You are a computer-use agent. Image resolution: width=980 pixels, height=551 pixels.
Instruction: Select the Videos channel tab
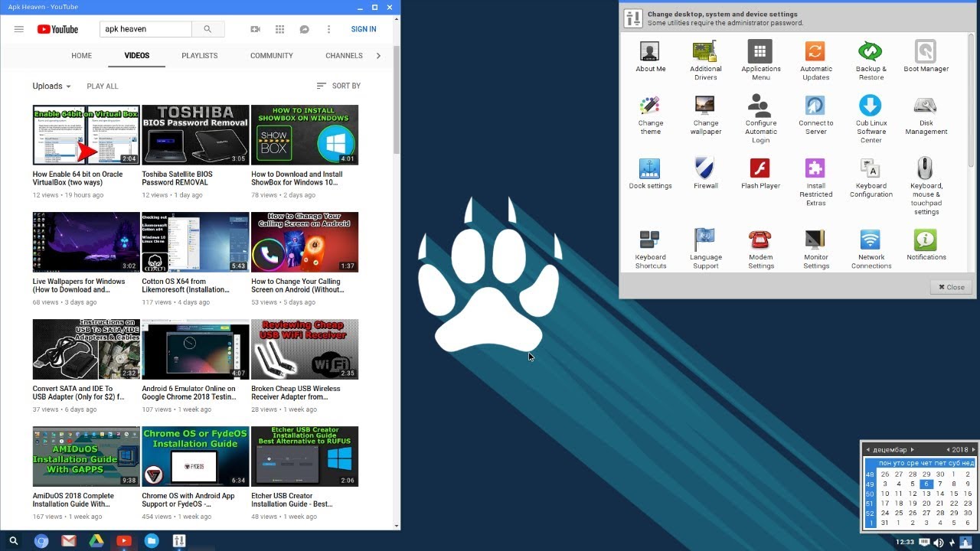pyautogui.click(x=137, y=56)
